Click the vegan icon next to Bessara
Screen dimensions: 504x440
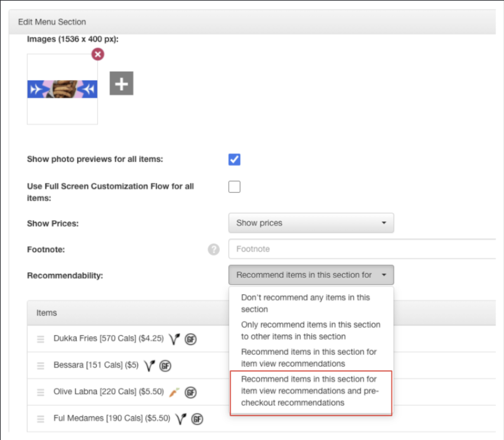[x=150, y=365]
